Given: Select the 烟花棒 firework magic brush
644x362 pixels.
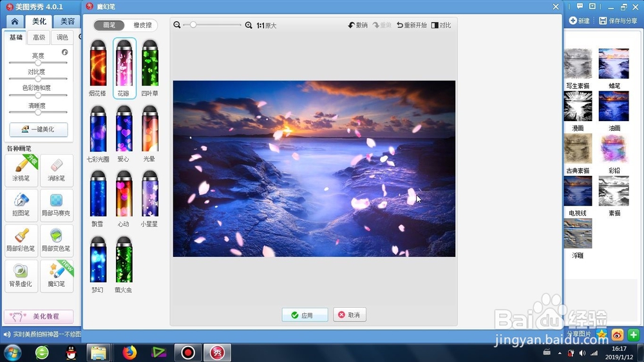Looking at the screenshot, I should (98, 68).
